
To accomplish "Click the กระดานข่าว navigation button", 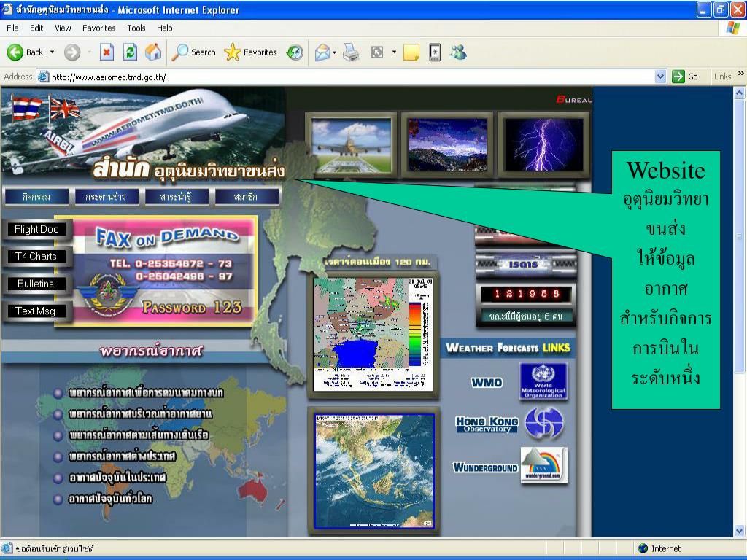I will 107,197.
